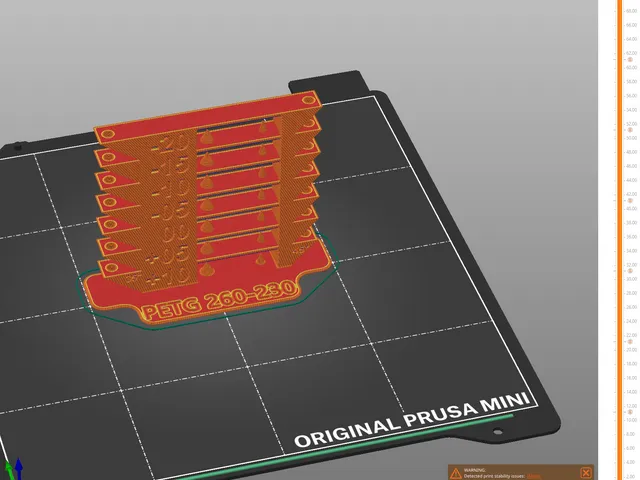Open the orange link in stability warning
This screenshot has width=640, height=480.
point(535,477)
